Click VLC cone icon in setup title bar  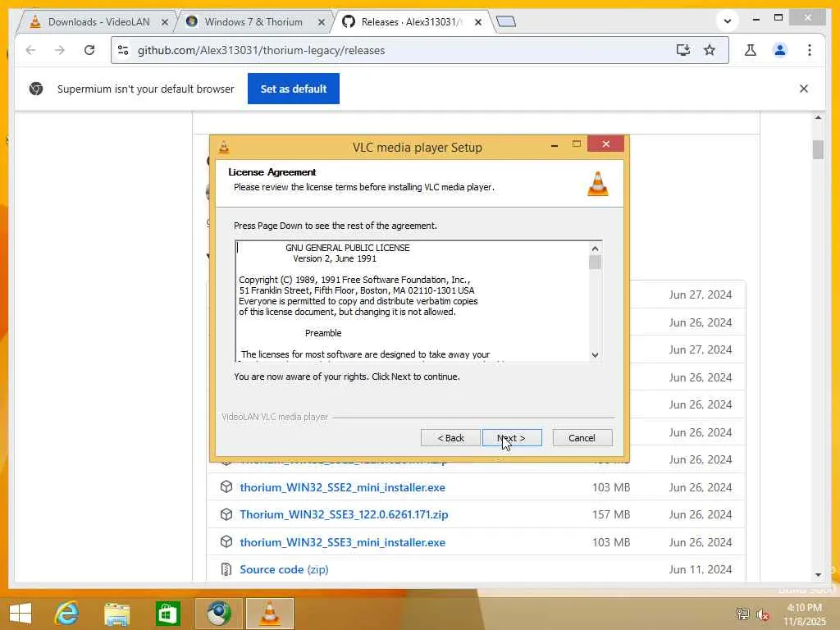224,147
